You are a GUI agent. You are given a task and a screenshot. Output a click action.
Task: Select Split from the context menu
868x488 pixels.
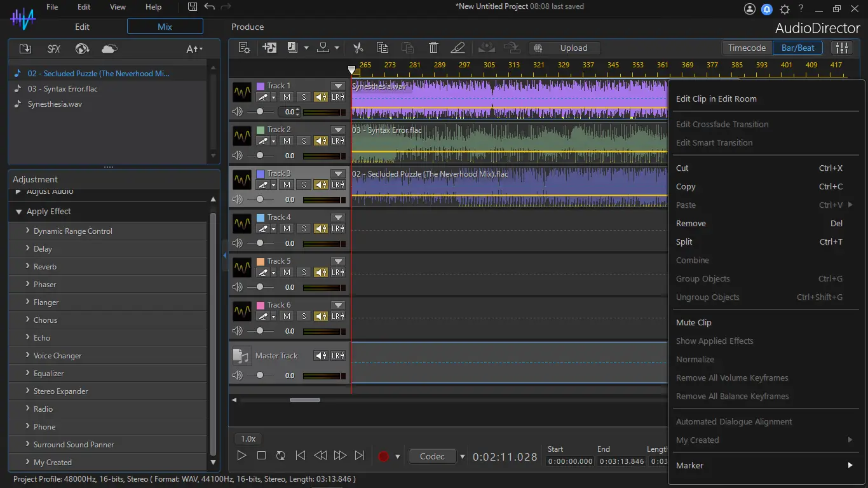(684, 242)
